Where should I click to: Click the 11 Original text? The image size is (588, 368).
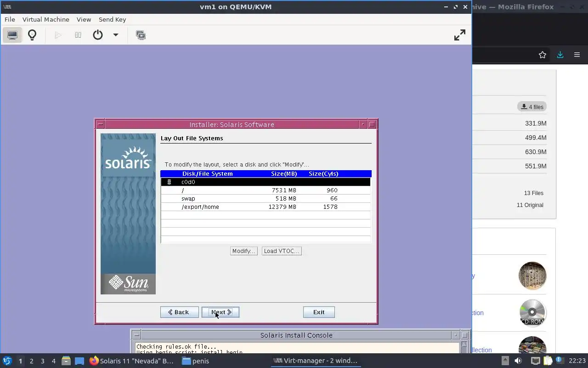[530, 205]
